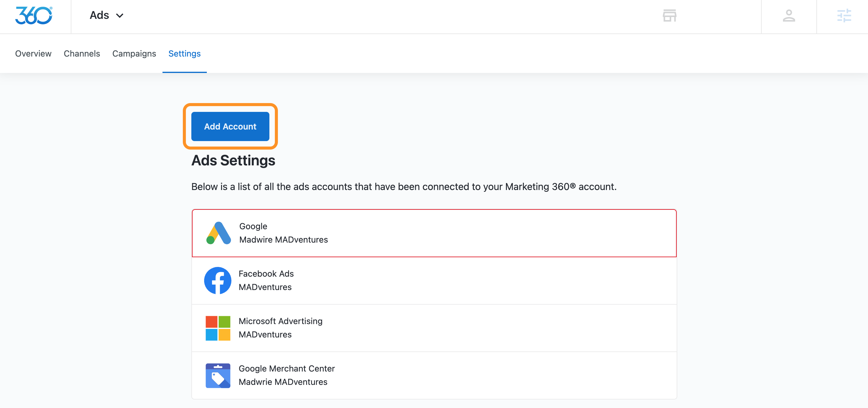Click the Madwrie MADventures account name
Image resolution: width=868 pixels, height=408 pixels.
pos(283,382)
